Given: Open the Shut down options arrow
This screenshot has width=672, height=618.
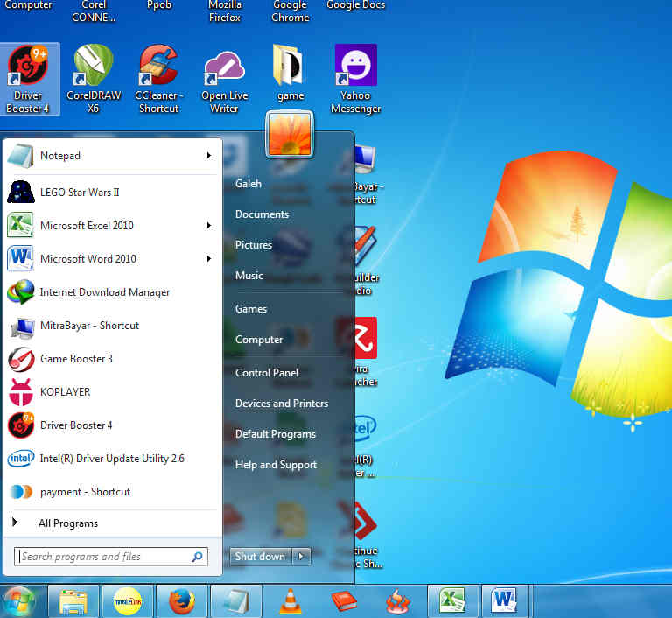Looking at the screenshot, I should click(301, 557).
